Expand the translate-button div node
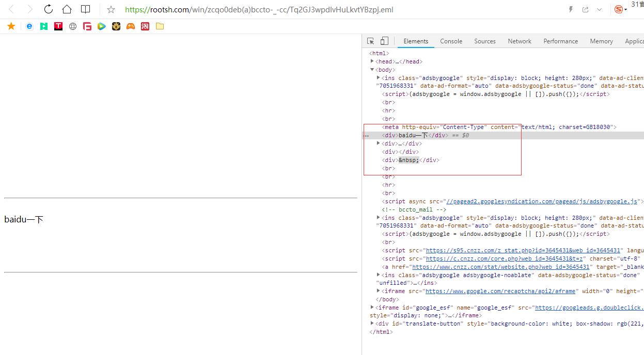 coord(372,324)
